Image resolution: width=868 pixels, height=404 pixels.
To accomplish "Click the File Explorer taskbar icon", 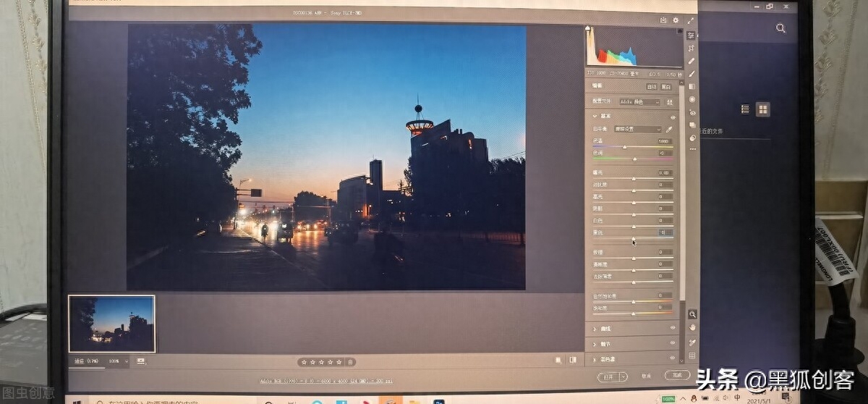I will pyautogui.click(x=414, y=401).
